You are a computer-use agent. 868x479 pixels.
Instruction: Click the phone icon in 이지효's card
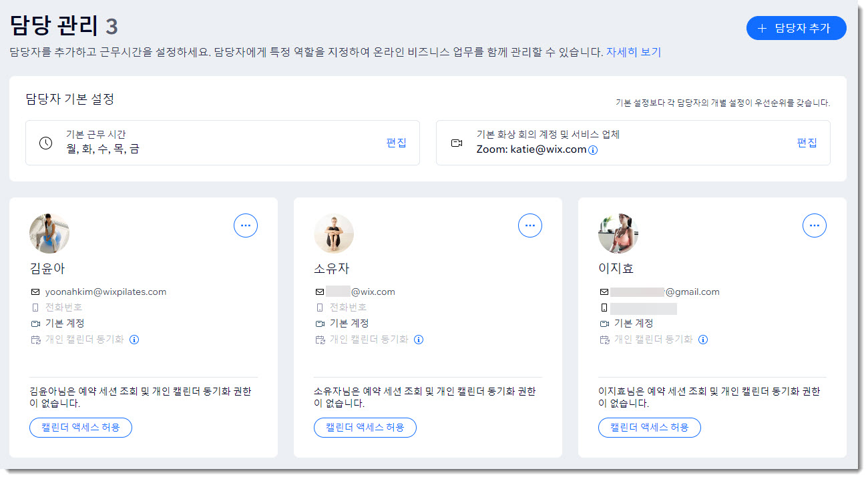[x=604, y=308]
